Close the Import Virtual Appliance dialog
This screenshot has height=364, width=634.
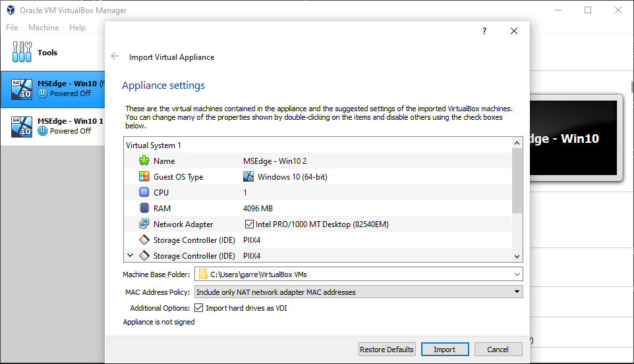(x=514, y=31)
